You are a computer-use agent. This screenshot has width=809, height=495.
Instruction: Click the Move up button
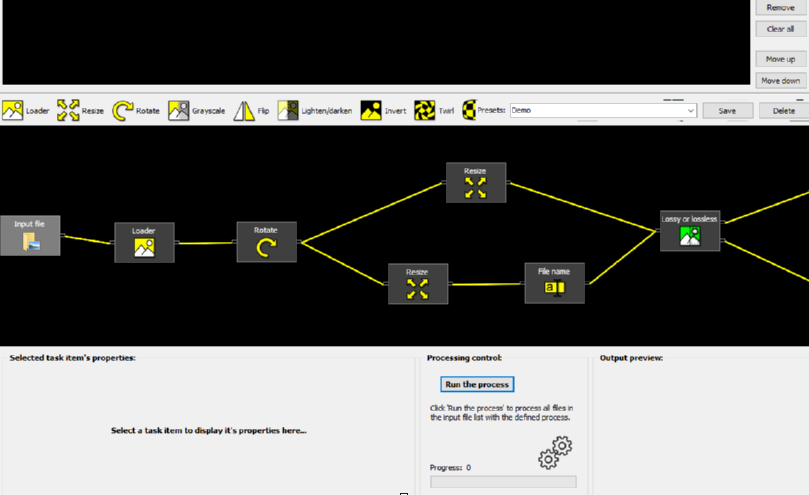[781, 59]
